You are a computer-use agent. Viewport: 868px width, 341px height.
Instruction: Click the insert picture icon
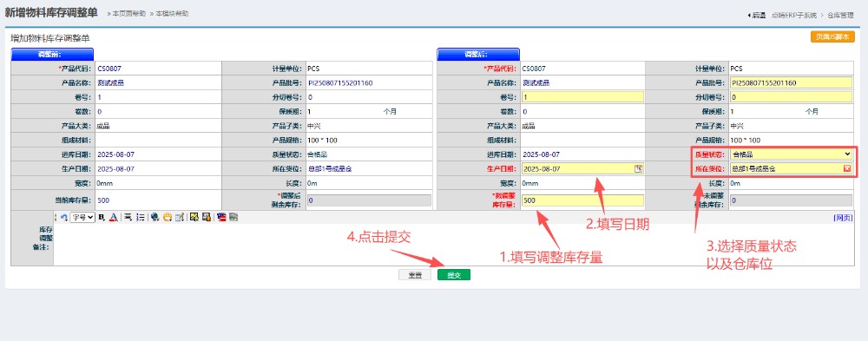pyautogui.click(x=194, y=218)
